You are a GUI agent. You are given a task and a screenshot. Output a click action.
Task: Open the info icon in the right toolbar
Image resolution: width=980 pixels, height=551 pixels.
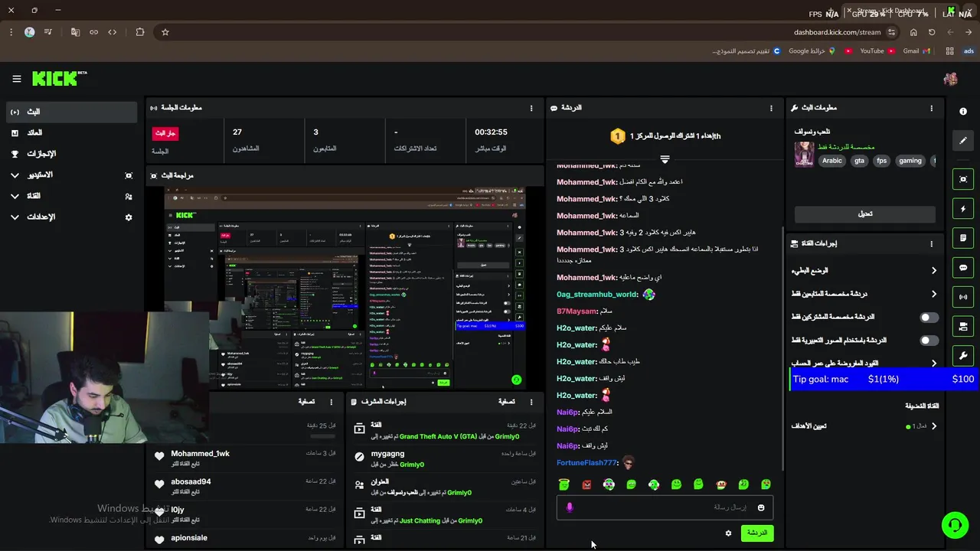pos(963,112)
